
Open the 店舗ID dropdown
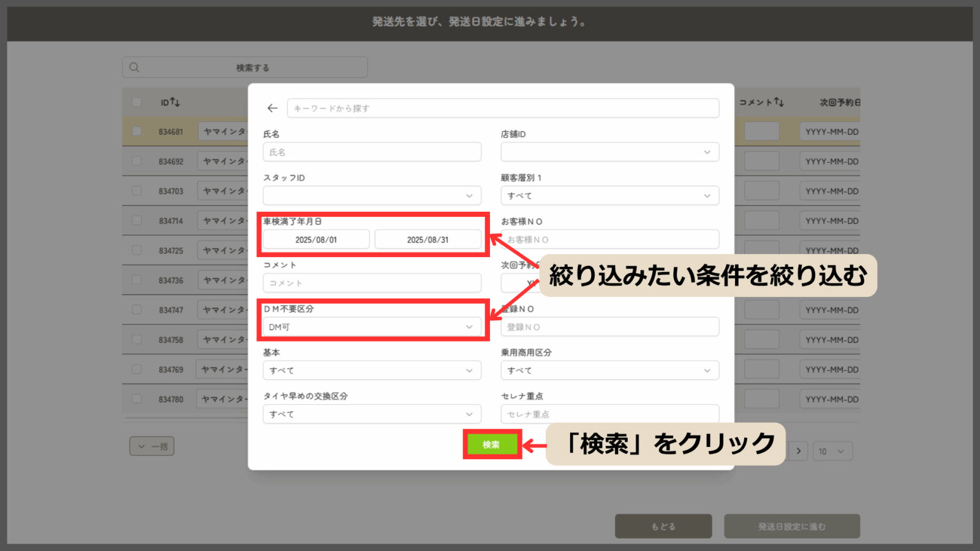[609, 152]
